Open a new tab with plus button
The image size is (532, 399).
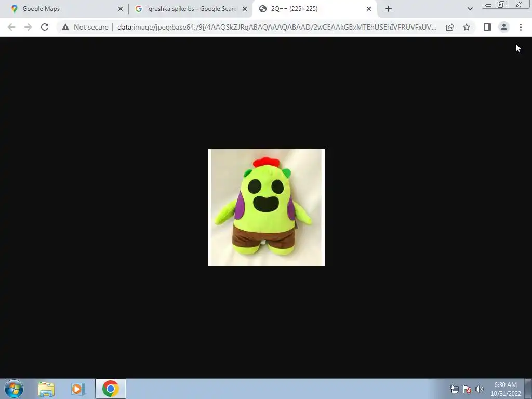[x=389, y=9]
